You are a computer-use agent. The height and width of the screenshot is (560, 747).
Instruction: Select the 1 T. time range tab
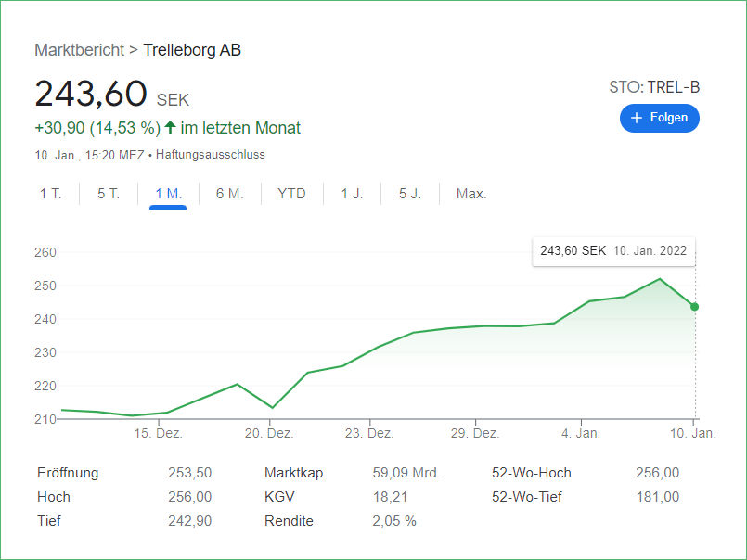50,194
